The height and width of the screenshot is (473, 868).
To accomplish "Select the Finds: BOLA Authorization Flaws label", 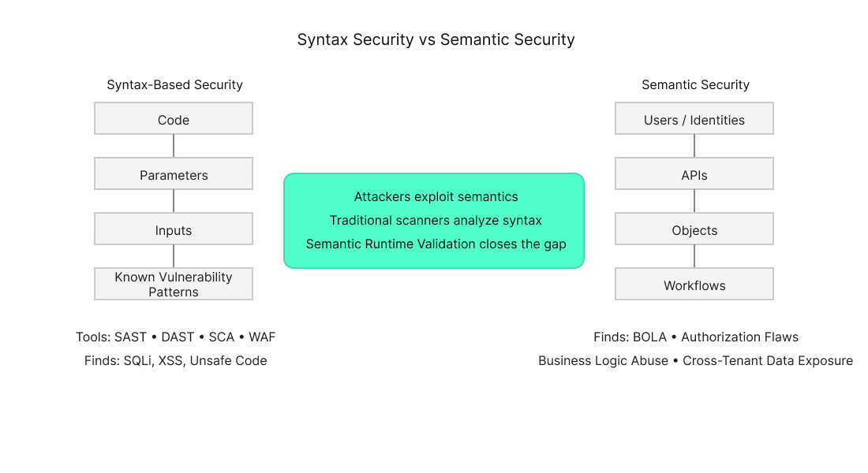I will (696, 337).
